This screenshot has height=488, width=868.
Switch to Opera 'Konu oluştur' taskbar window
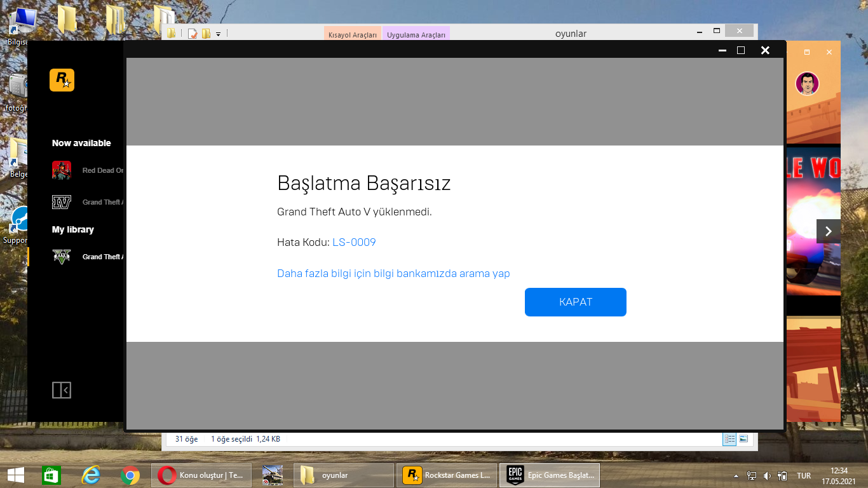[x=201, y=475]
